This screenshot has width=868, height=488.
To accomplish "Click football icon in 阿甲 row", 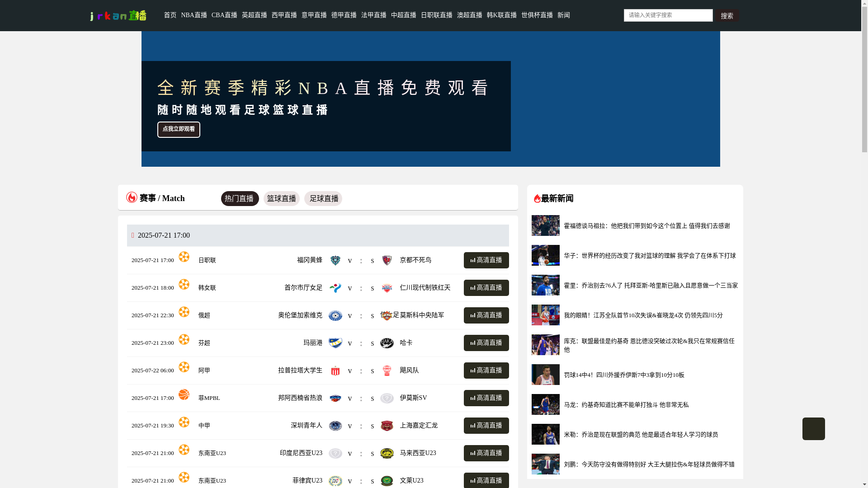I will pyautogui.click(x=184, y=367).
